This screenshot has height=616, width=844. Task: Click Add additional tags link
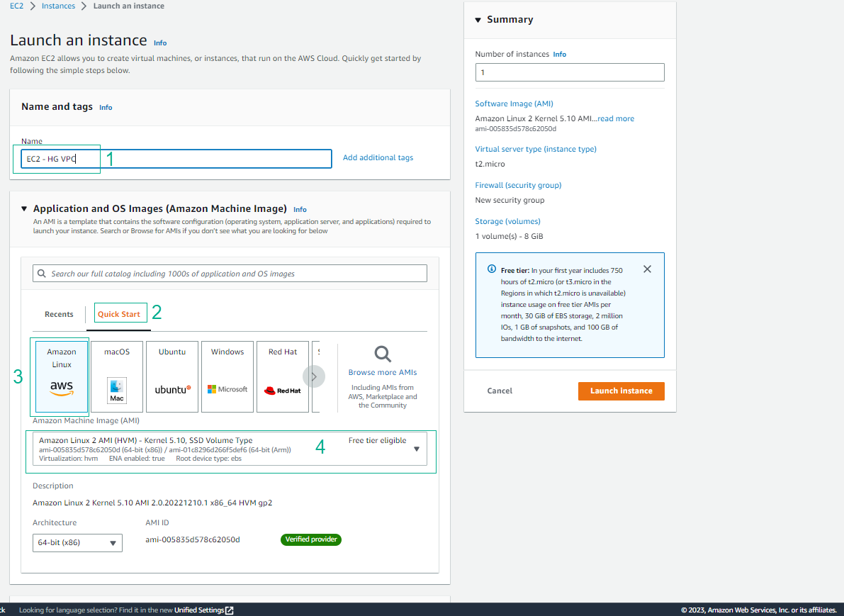pyautogui.click(x=378, y=158)
